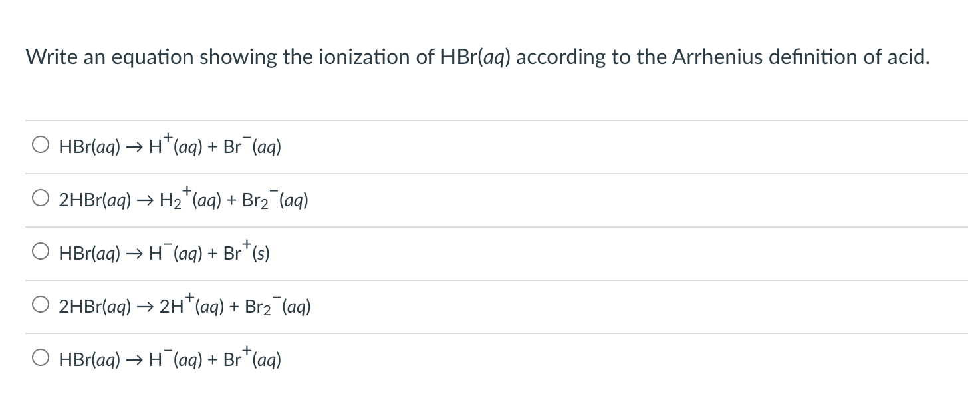
Task: Click the fourth answer's equation text
Action: pos(185,306)
